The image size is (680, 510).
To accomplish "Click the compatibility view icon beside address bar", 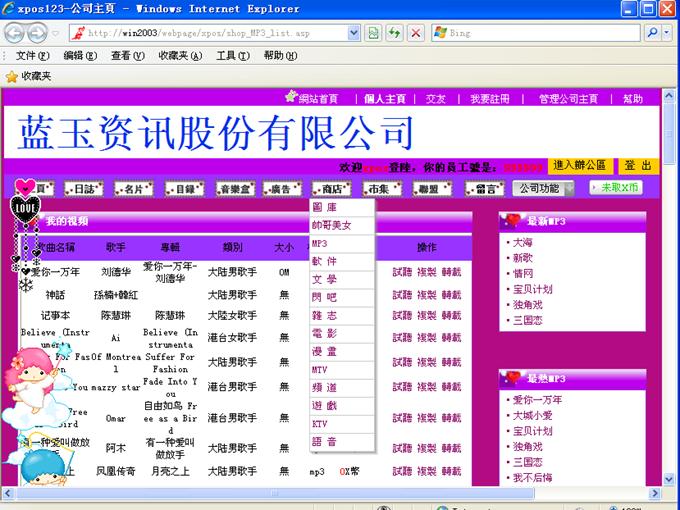I will tap(373, 33).
